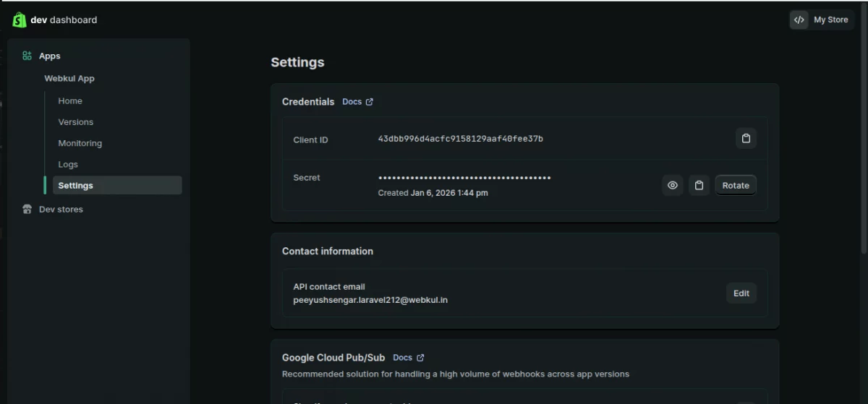Click the Apps grid icon in sidebar
Image resolution: width=868 pixels, height=404 pixels.
coord(27,56)
